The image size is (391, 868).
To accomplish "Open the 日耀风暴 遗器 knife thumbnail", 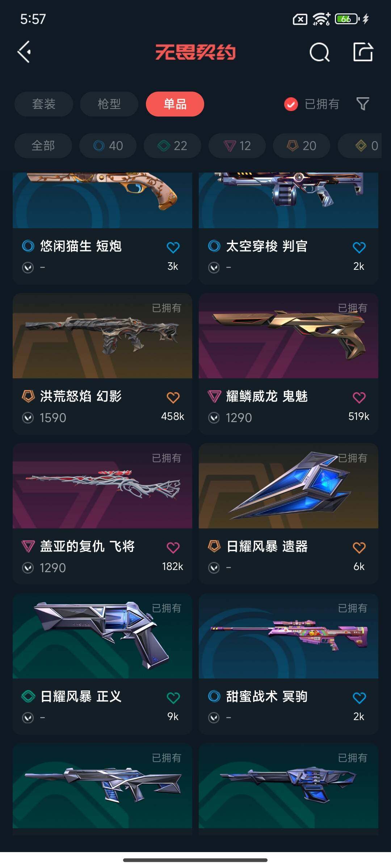I will 289,486.
